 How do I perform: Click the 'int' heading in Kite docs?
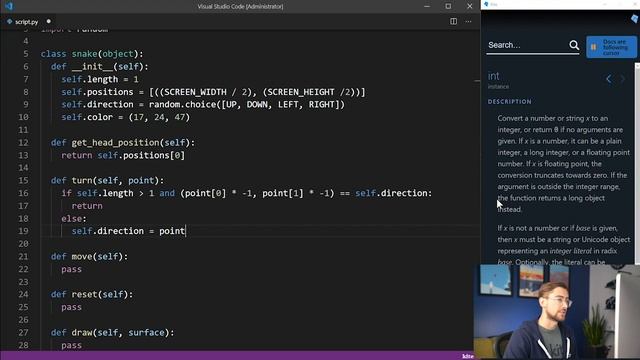[x=493, y=76]
